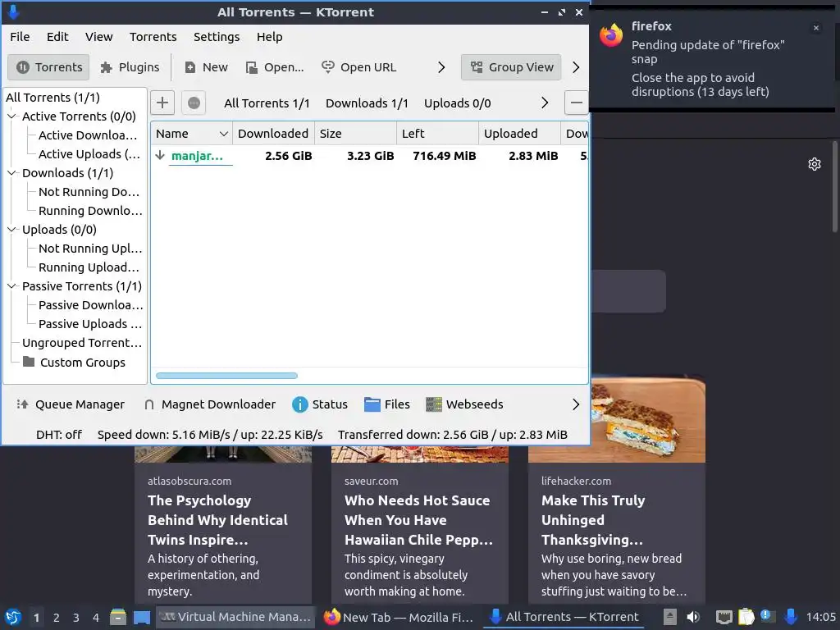Select Running Downloads tree item
This screenshot has height=630, width=840.
90,211
